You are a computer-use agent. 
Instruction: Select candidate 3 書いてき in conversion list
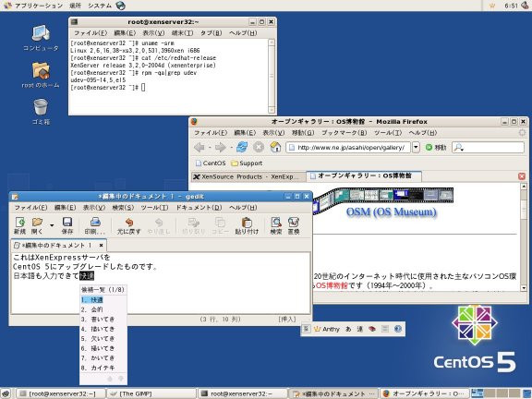point(103,320)
